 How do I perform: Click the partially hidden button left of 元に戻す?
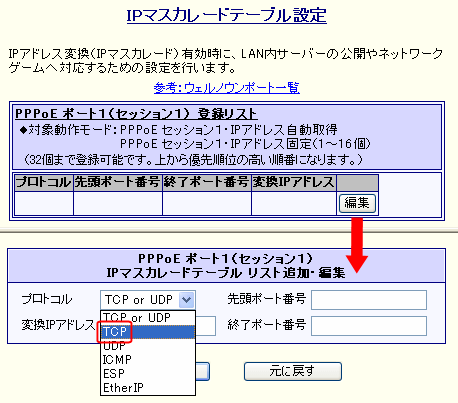[202, 371]
